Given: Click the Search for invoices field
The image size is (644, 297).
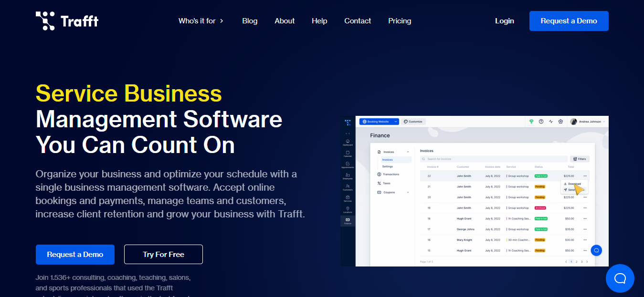Looking at the screenshot, I should tap(494, 159).
